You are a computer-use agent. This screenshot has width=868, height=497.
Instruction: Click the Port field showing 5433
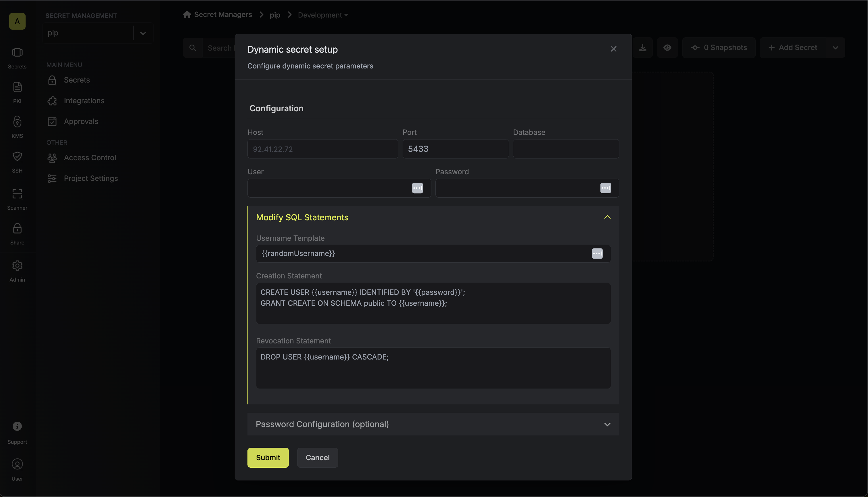coord(455,149)
